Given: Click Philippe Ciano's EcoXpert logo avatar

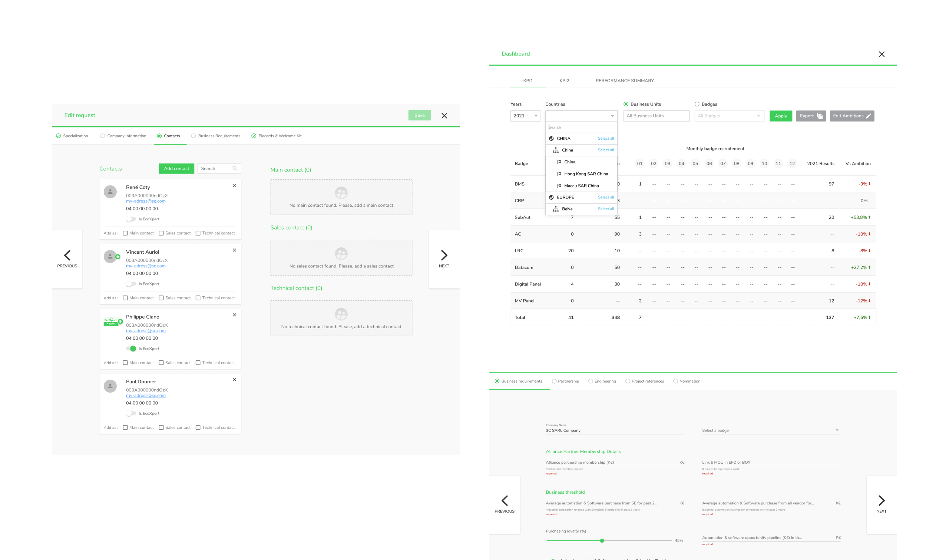Looking at the screenshot, I should pyautogui.click(x=112, y=321).
